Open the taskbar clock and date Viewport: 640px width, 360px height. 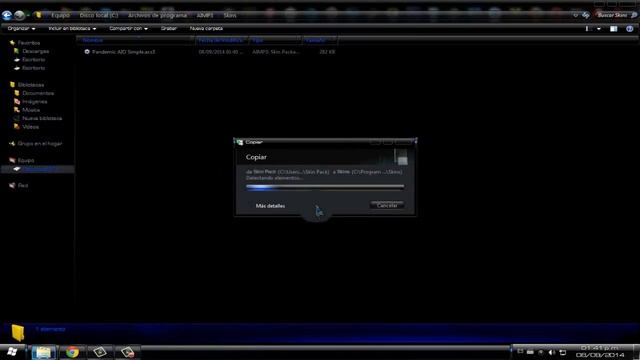point(600,351)
